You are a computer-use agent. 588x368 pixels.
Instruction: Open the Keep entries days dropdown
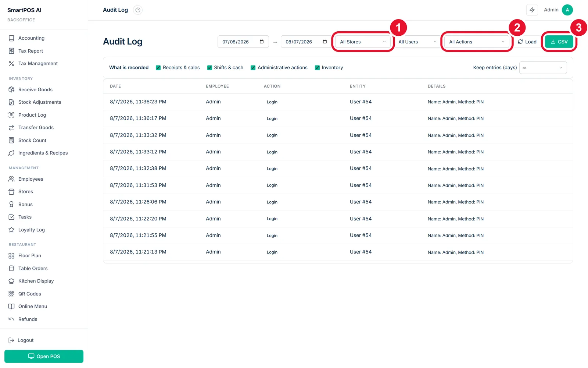(x=543, y=68)
